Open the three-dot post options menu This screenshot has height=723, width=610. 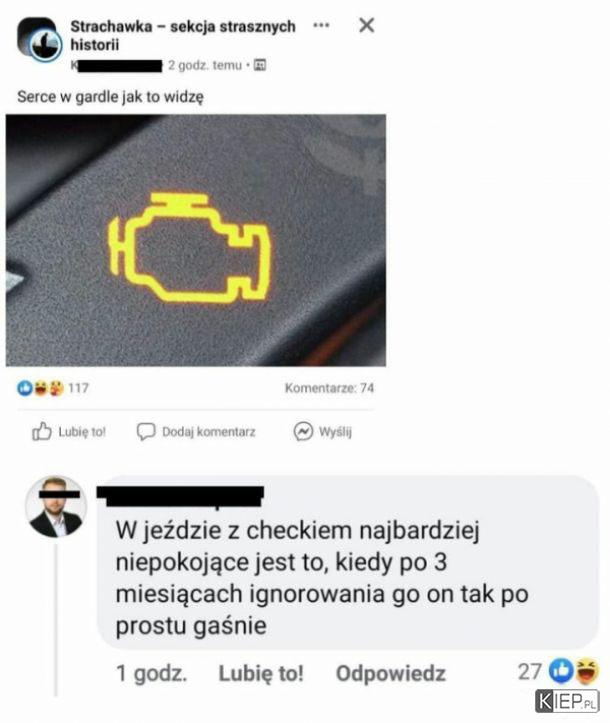(x=321, y=25)
